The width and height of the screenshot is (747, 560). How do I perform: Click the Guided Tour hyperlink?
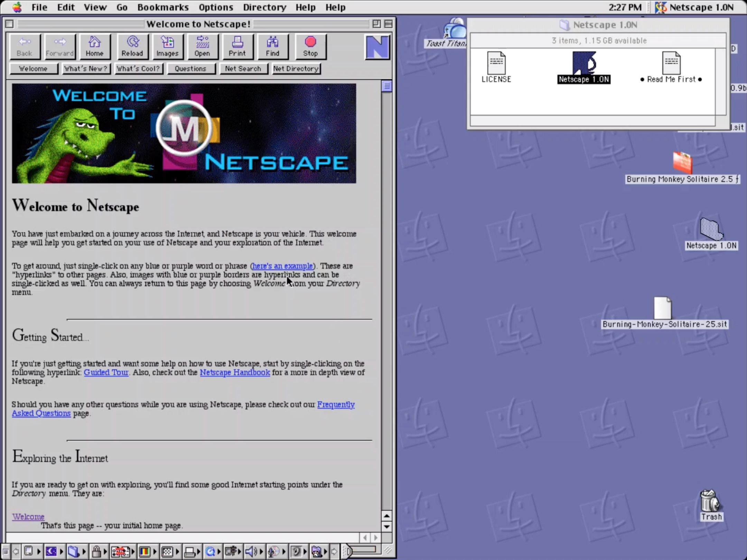click(x=106, y=372)
